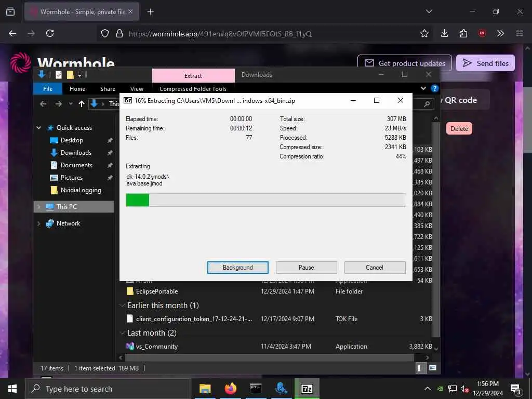Pause the 7-Zip extraction

pos(306,268)
